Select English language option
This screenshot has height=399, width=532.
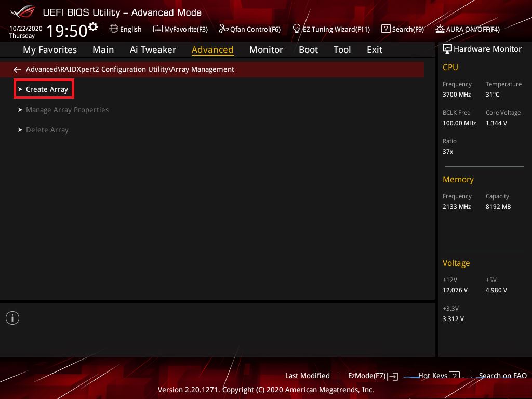pyautogui.click(x=130, y=30)
